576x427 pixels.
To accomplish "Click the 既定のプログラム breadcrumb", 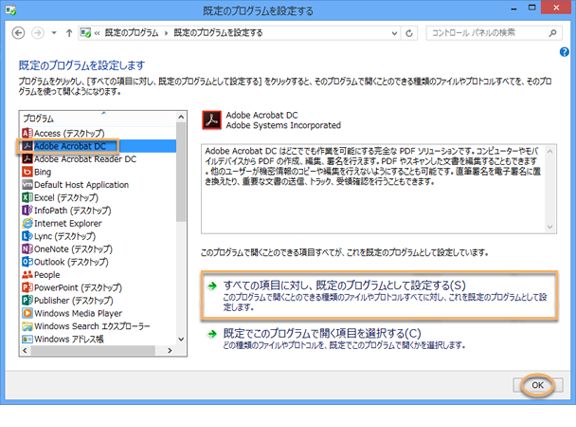I will (132, 33).
